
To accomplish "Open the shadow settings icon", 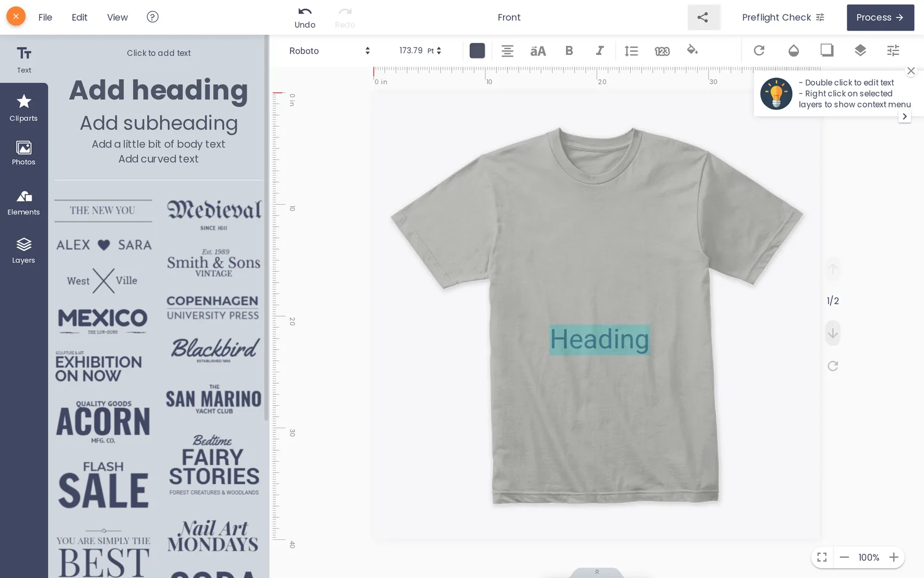I will point(827,50).
